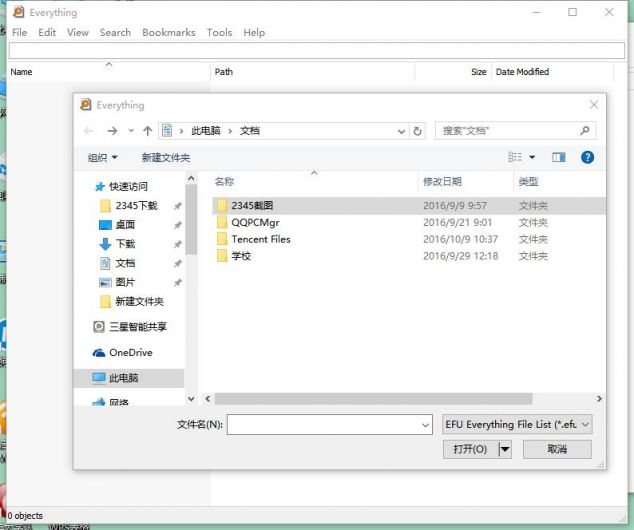634x530 pixels.
Task: Open the View menu
Action: point(78,32)
